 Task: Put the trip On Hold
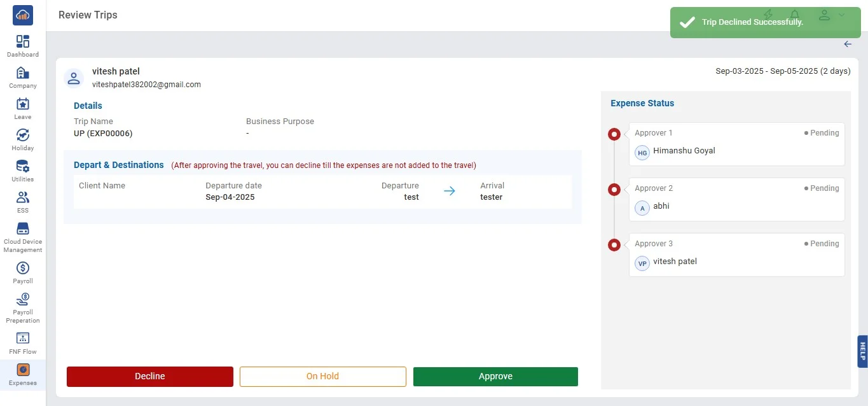coord(322,376)
